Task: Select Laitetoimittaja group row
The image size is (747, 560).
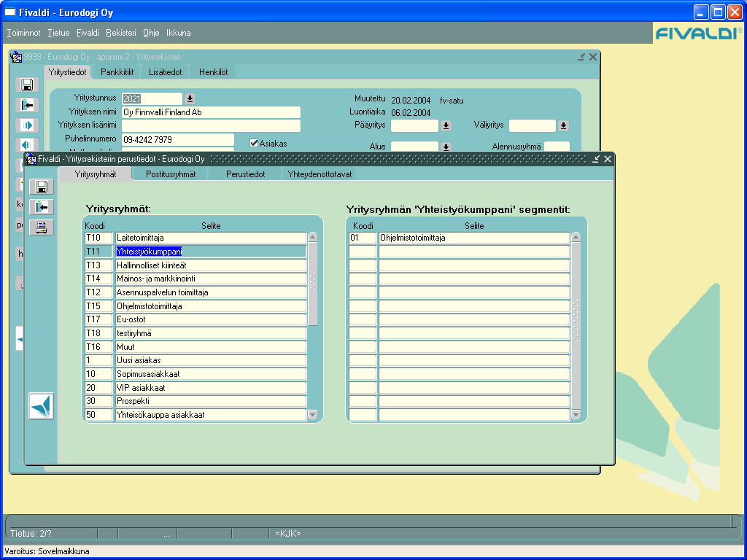Action: pos(211,238)
